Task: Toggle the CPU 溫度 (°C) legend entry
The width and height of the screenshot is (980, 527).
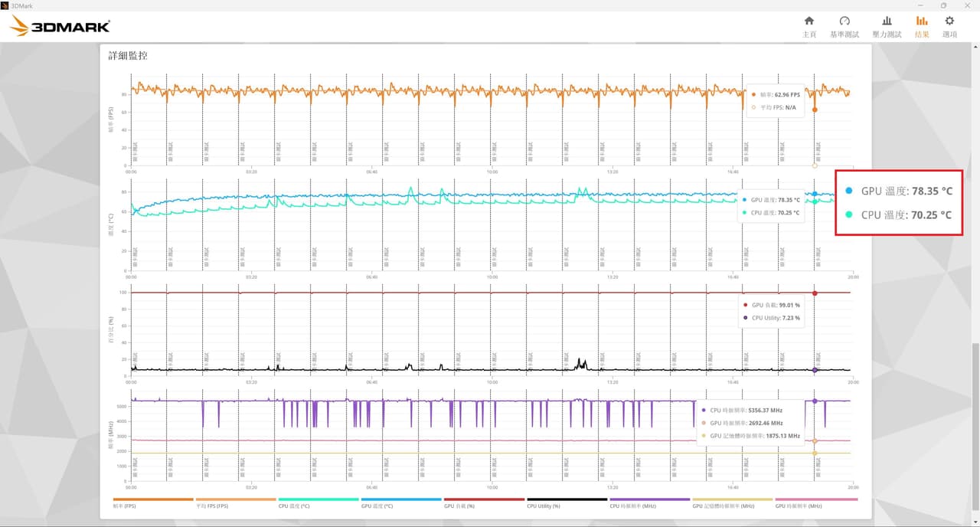Action: (318, 502)
